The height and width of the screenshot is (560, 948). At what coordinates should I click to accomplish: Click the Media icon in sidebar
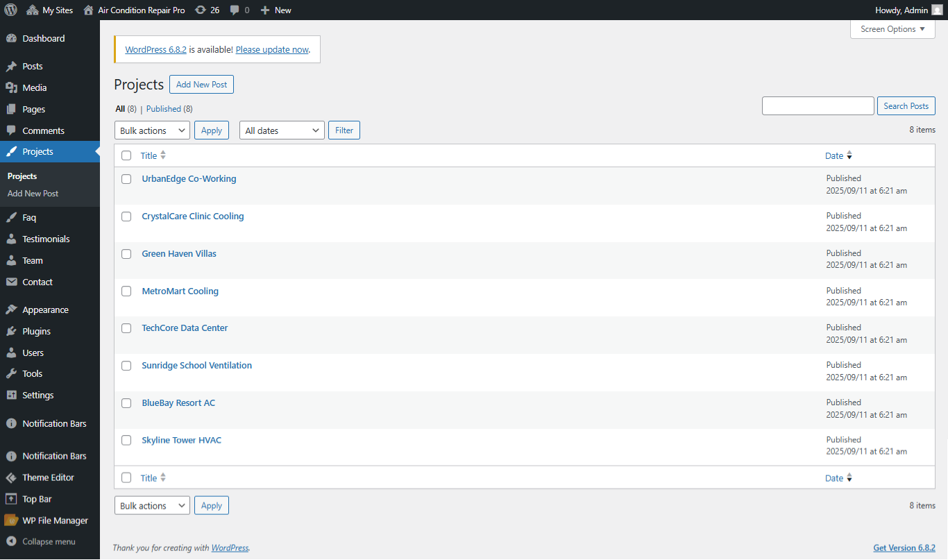(11, 87)
